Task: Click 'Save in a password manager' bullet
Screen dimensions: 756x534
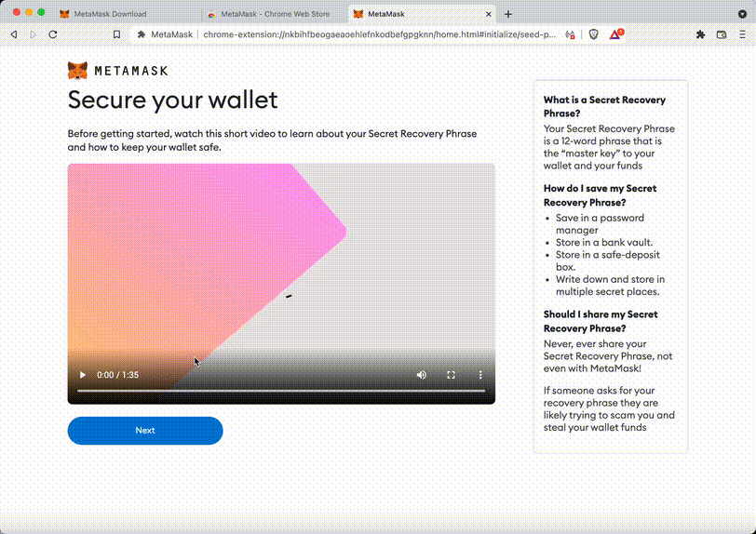Action: 600,223
